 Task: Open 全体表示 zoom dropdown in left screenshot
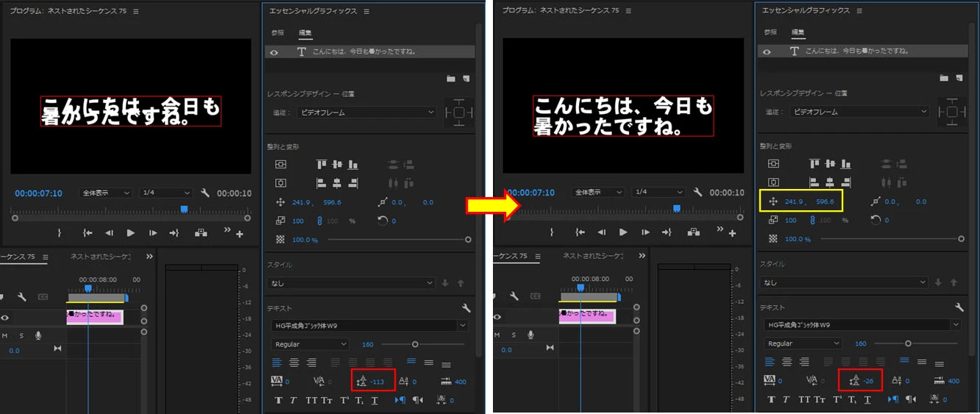point(106,193)
